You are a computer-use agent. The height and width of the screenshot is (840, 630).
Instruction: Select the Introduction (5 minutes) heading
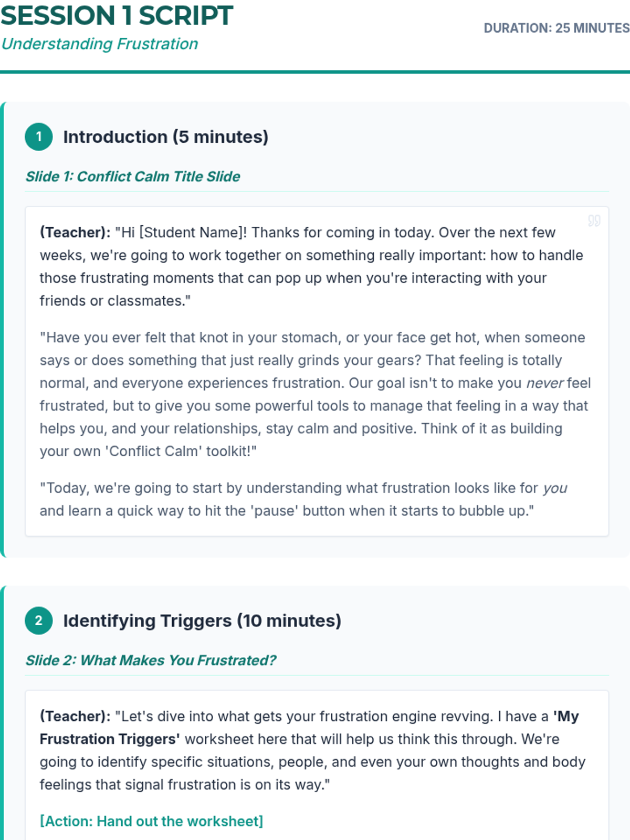[165, 137]
